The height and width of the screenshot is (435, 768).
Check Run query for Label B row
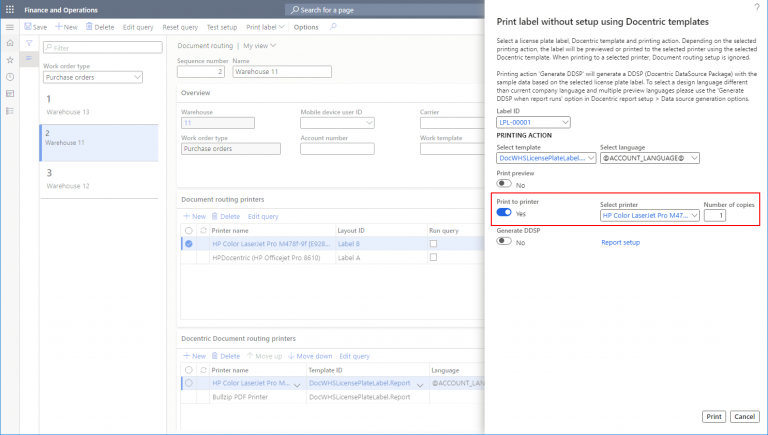pyautogui.click(x=433, y=243)
